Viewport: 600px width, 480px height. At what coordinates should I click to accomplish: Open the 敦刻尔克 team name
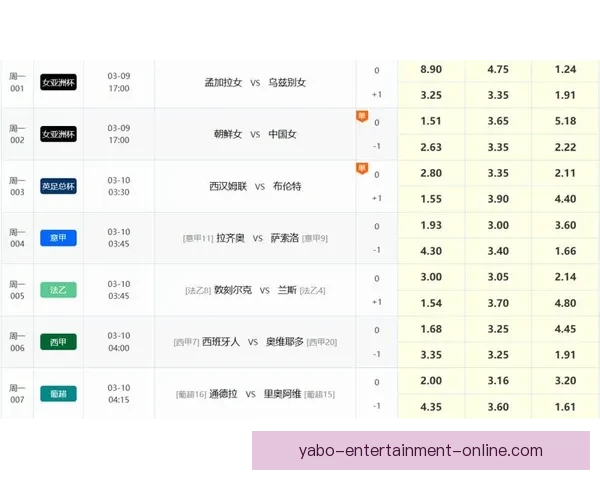[x=233, y=290]
